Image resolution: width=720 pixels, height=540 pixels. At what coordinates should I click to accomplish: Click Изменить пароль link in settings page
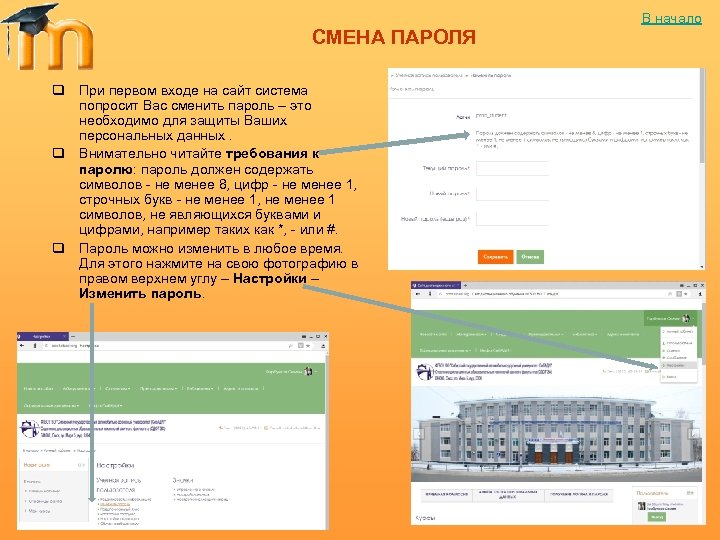point(115,504)
